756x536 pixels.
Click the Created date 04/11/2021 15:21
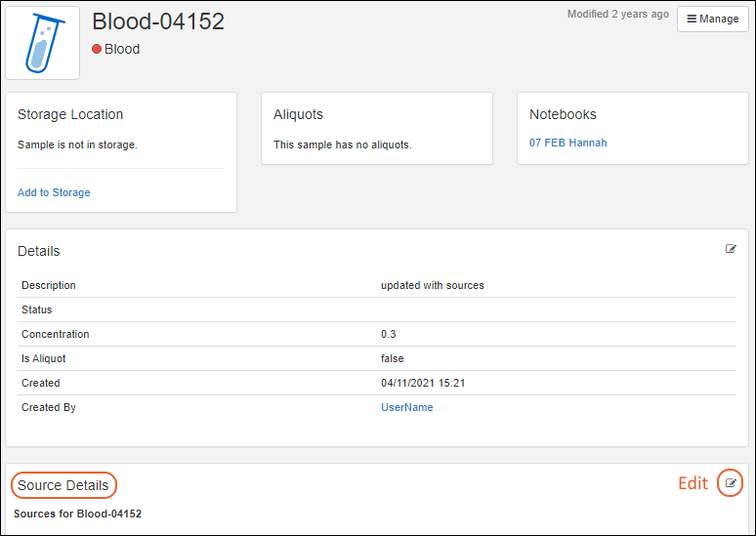point(423,383)
